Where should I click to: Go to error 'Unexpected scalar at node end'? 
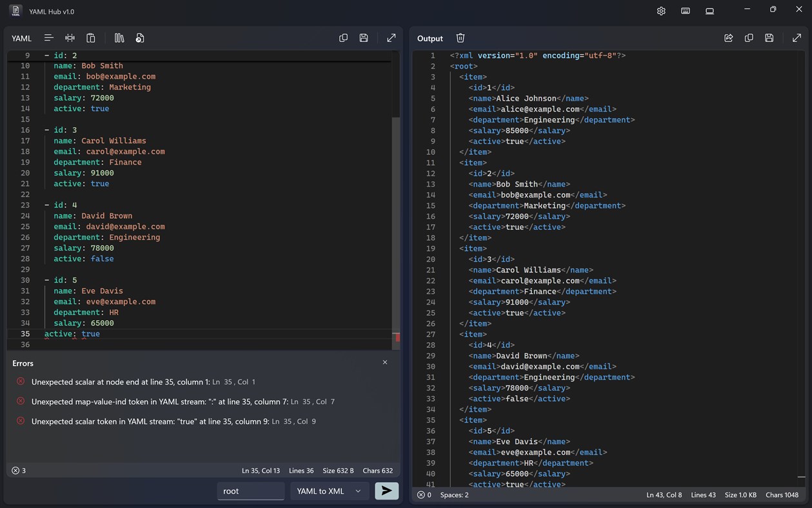click(x=143, y=381)
